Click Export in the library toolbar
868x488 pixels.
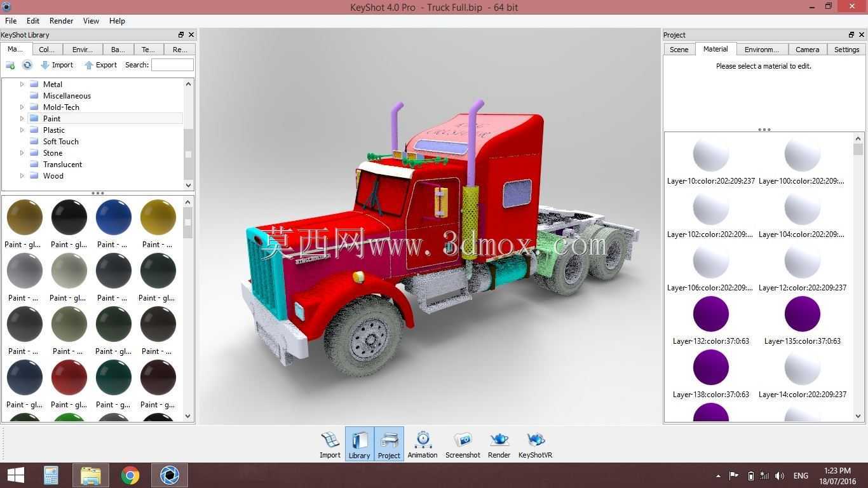[100, 65]
